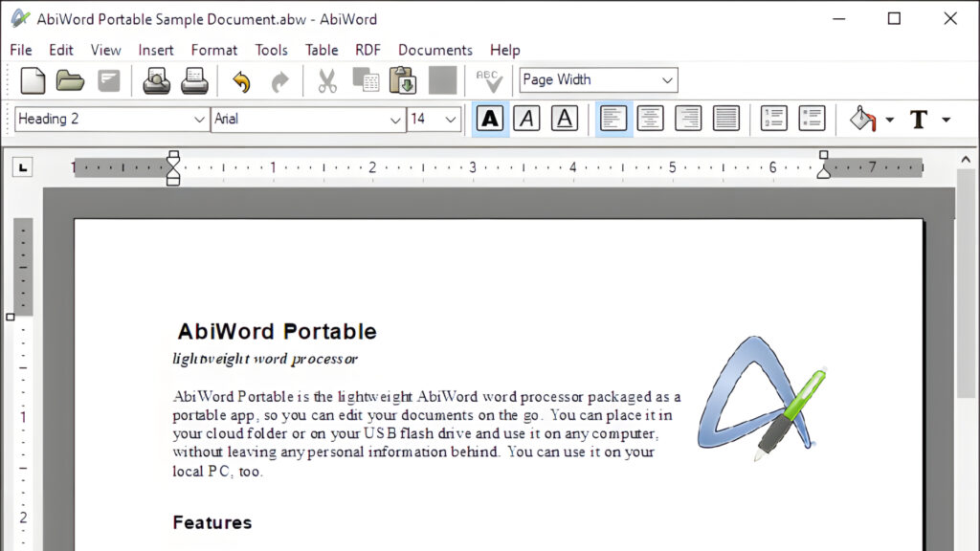Center-align the paragraph text
Screen dimensions: 980x551
pos(651,119)
